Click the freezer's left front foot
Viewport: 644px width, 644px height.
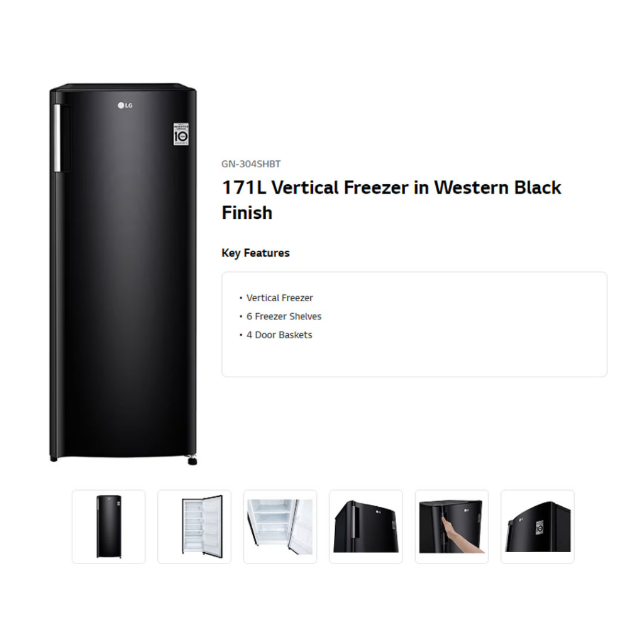point(53,458)
